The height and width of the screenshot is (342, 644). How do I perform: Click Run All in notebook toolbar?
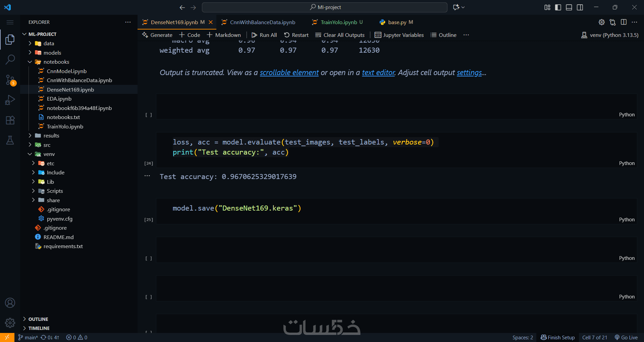[264, 35]
